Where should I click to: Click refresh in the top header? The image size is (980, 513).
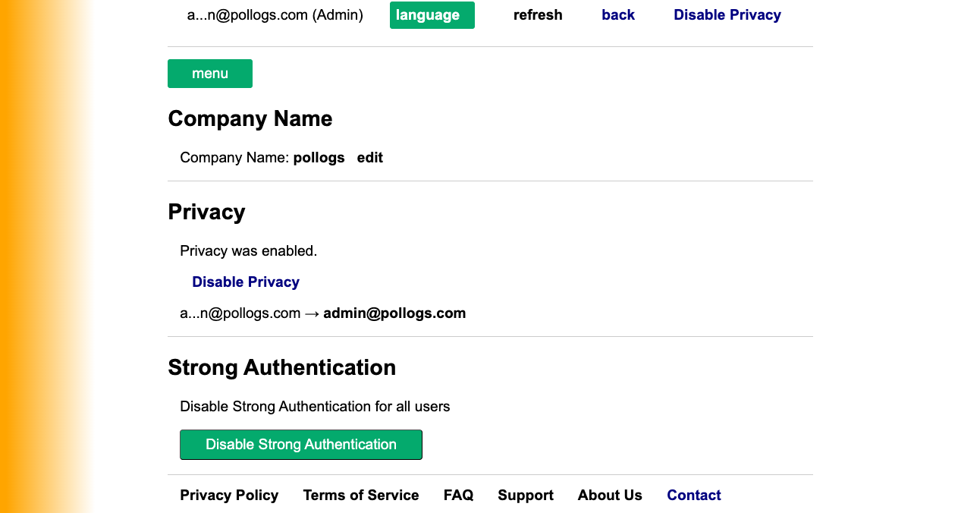(538, 14)
